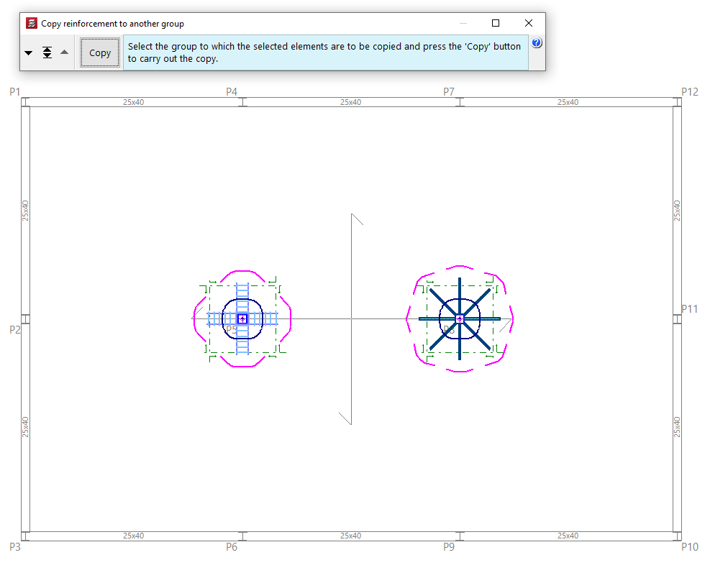The height and width of the screenshot is (578, 728).
Task: Click the down arrow in dialog toolbar
Action: (28, 53)
